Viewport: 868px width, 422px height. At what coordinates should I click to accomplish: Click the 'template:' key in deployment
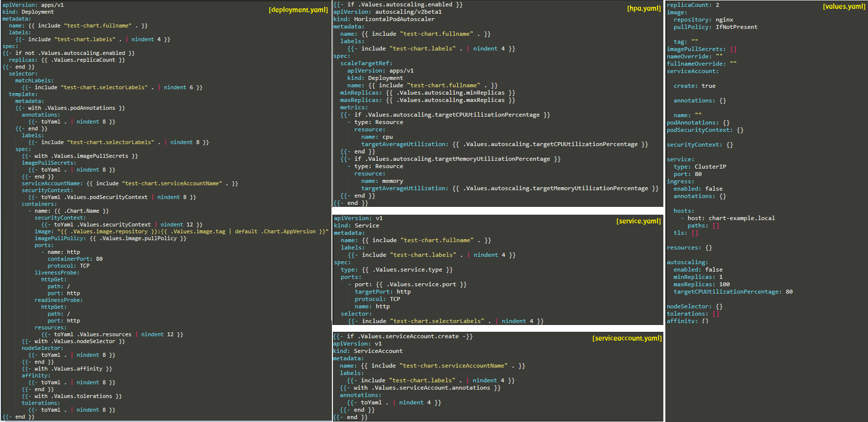pyautogui.click(x=23, y=94)
